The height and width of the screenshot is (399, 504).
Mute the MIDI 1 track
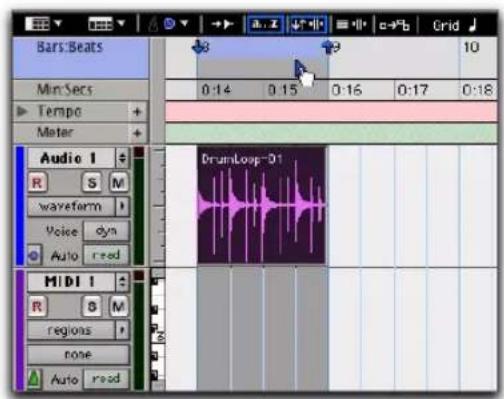[118, 306]
